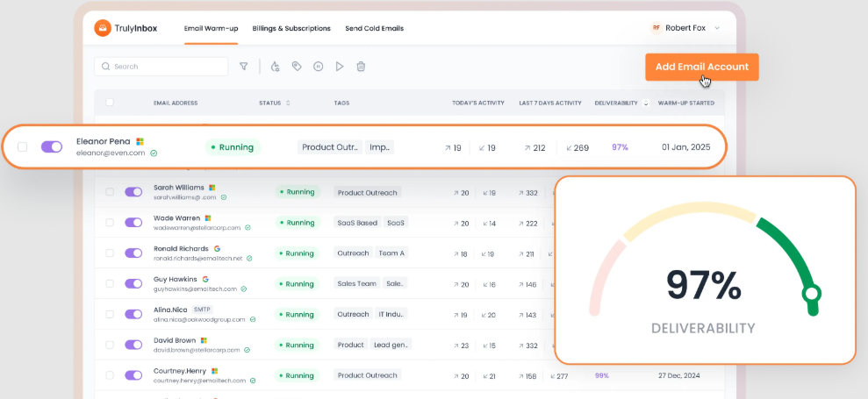The height and width of the screenshot is (399, 868).
Task: Click verified check beside david.brown@stellarcorp.com
Action: point(247,350)
